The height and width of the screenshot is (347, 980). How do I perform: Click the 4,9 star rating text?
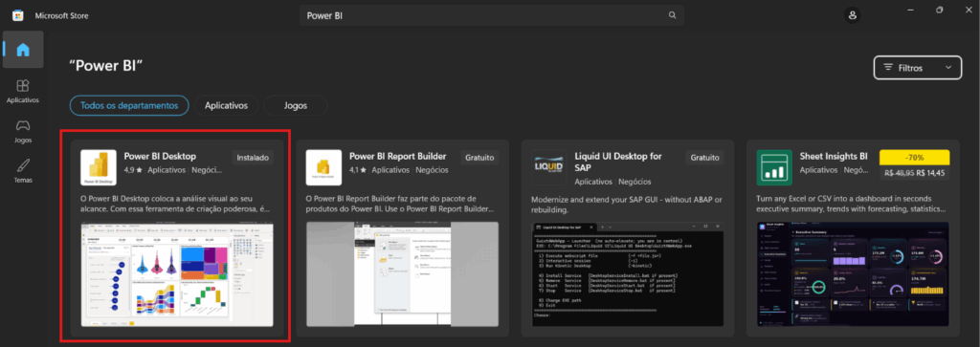tap(133, 170)
